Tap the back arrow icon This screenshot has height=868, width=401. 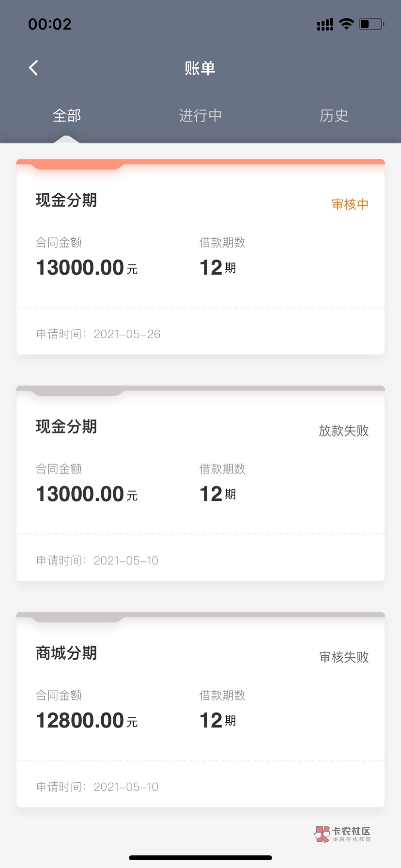point(33,68)
